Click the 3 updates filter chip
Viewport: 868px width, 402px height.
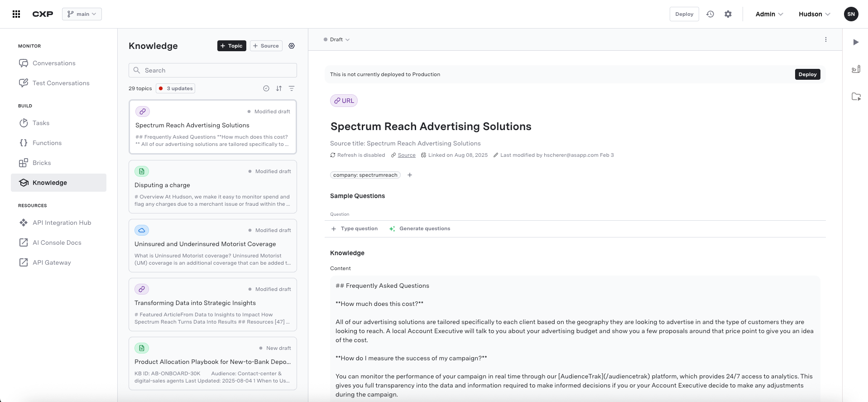click(176, 88)
